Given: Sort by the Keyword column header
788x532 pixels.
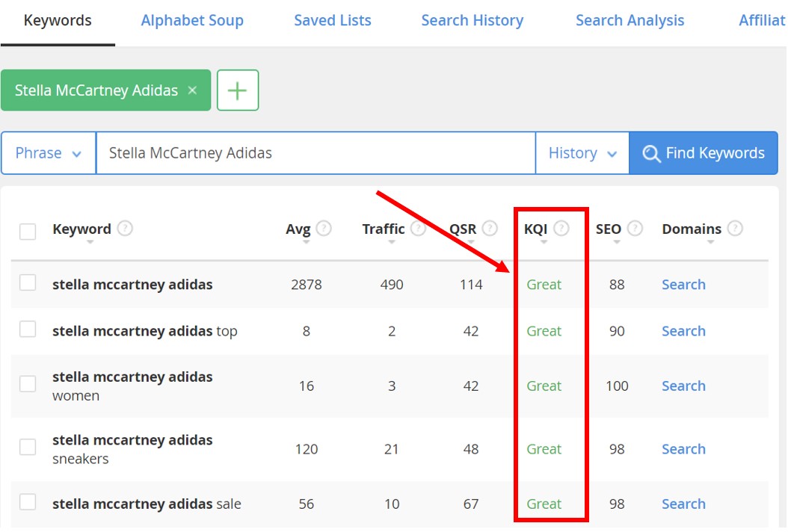Looking at the screenshot, I should [82, 229].
